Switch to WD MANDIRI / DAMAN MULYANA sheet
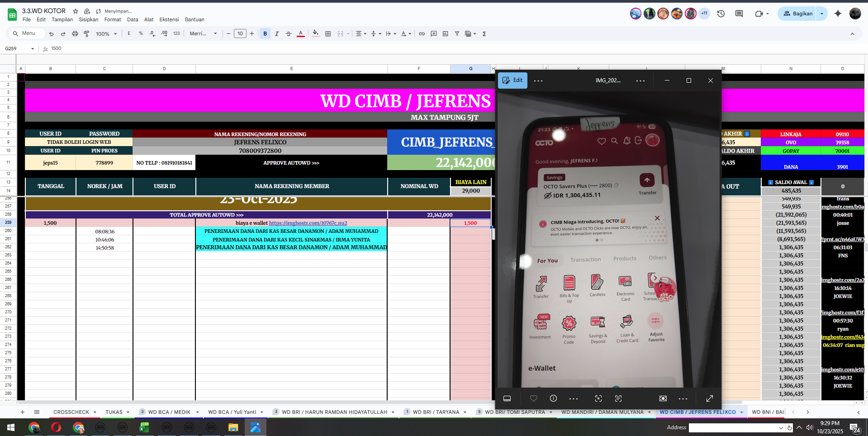This screenshot has height=436, width=868. 602,412
